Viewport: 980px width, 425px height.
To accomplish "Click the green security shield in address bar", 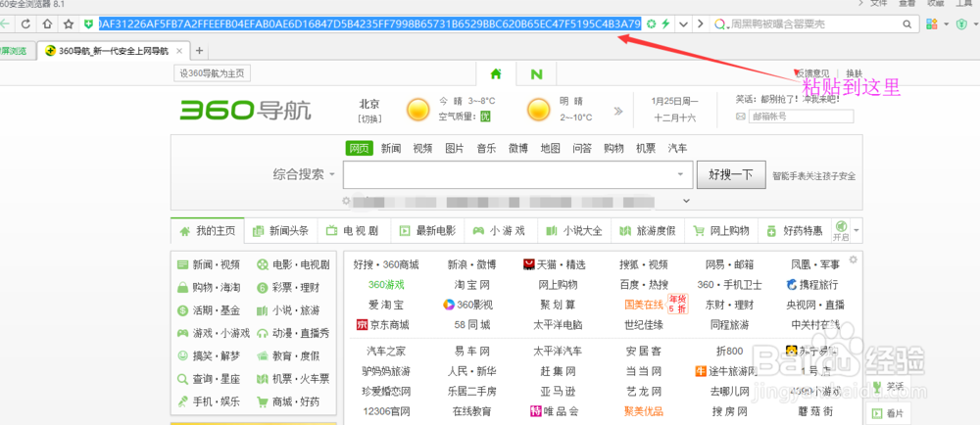I will pos(89,24).
